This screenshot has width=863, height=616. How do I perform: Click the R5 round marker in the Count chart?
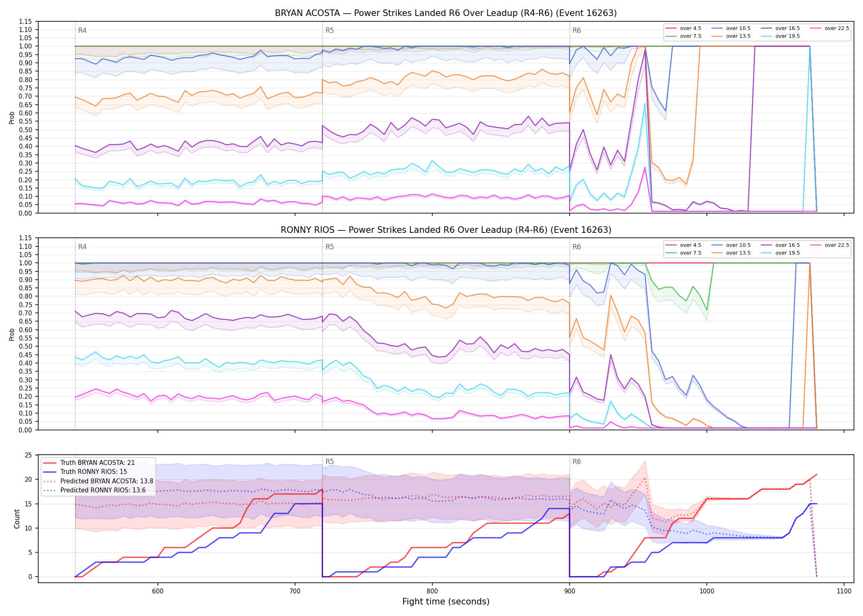(330, 462)
